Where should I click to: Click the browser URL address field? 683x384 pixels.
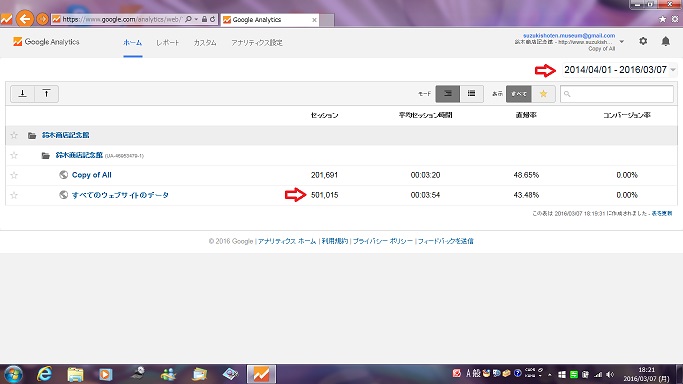122,19
